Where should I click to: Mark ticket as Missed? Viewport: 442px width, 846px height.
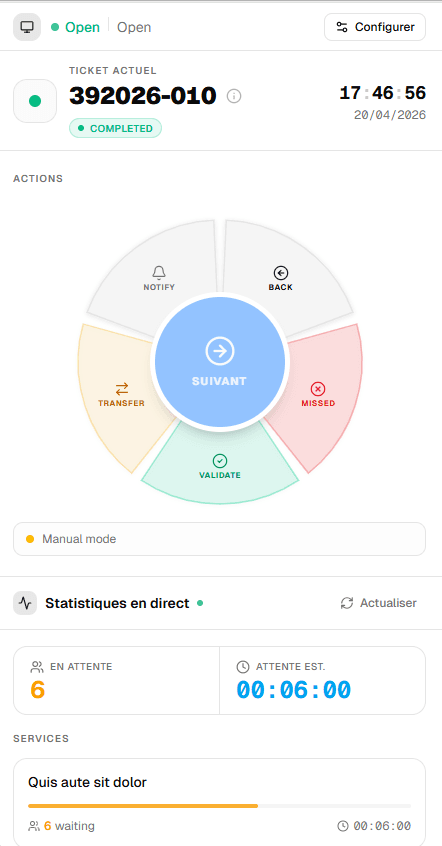click(318, 395)
